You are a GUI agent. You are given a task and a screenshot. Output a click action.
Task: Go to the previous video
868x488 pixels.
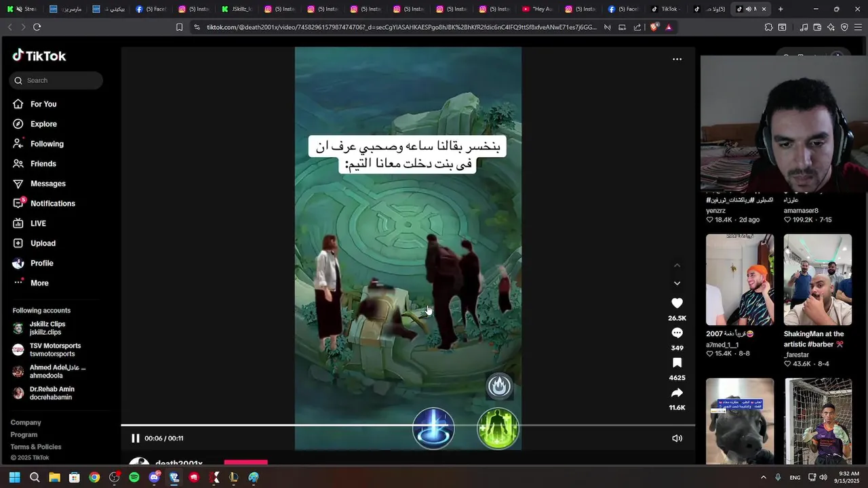pyautogui.click(x=677, y=266)
